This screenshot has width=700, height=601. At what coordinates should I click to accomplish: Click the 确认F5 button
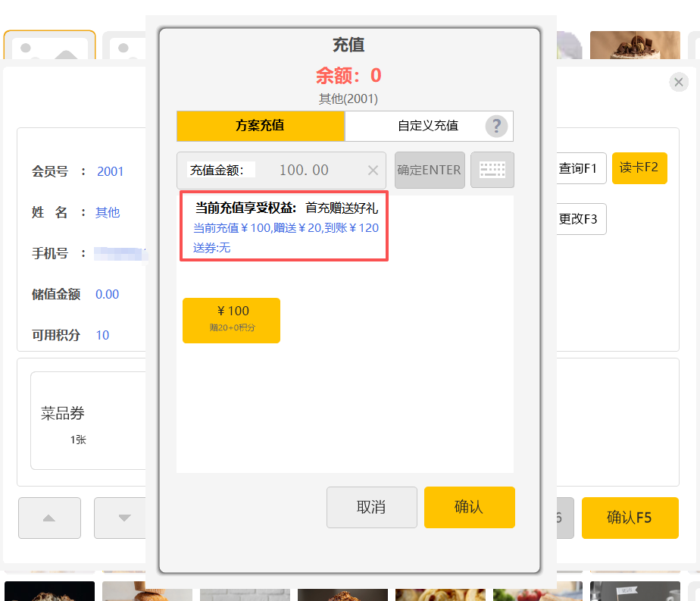(x=629, y=518)
